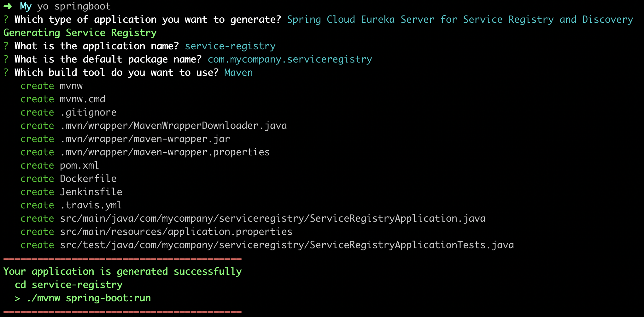
Task: Click the 'Dockerfile' file name
Action: (x=88, y=178)
